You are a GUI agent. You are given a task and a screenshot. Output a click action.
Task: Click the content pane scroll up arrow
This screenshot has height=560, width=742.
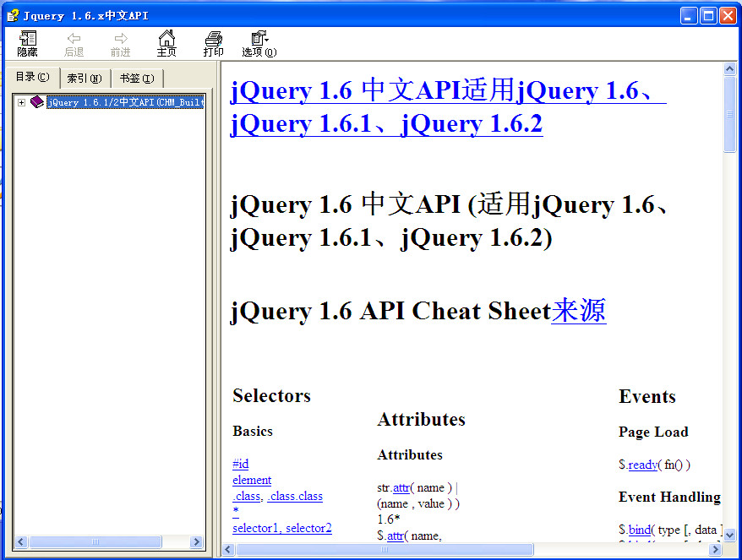pos(729,69)
